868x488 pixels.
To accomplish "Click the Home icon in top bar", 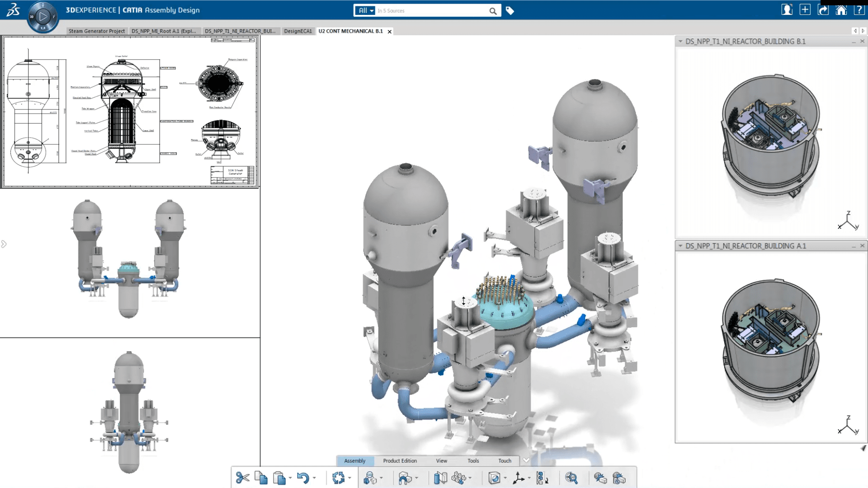I will [841, 10].
